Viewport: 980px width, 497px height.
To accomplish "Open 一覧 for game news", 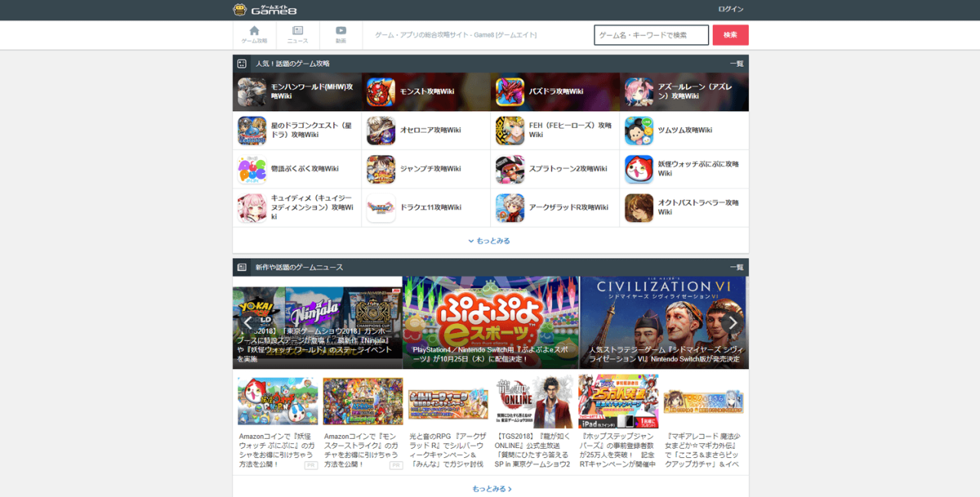I will click(737, 267).
